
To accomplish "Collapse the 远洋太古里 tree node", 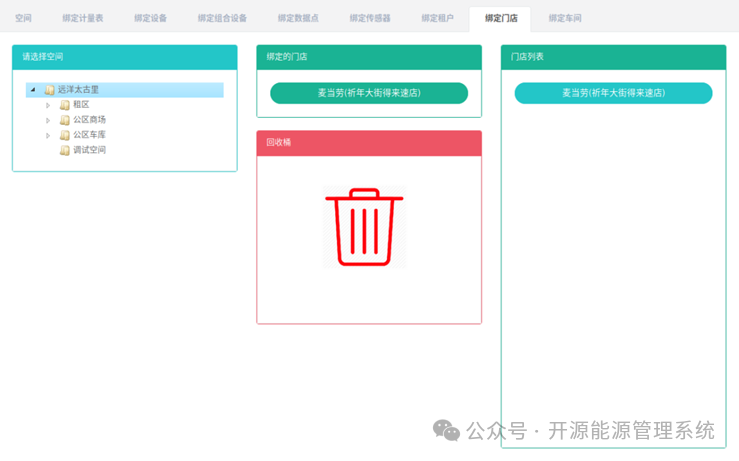I will tap(33, 90).
